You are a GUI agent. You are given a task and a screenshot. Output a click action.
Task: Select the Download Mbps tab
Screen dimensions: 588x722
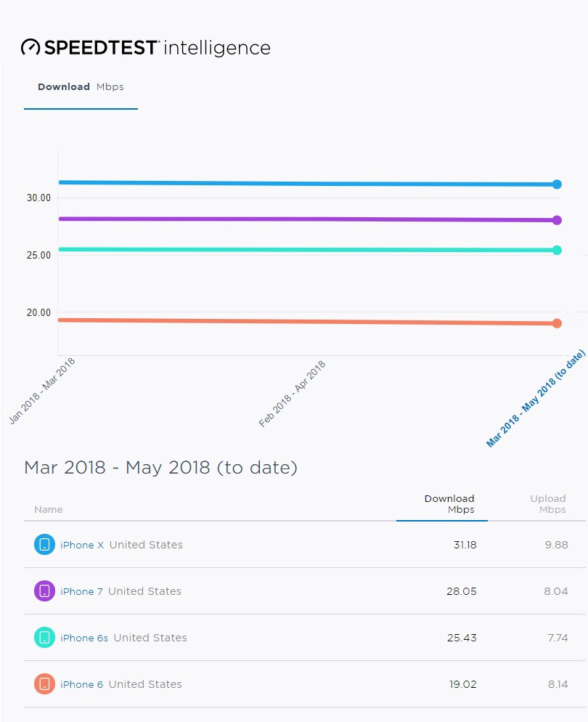[x=81, y=87]
